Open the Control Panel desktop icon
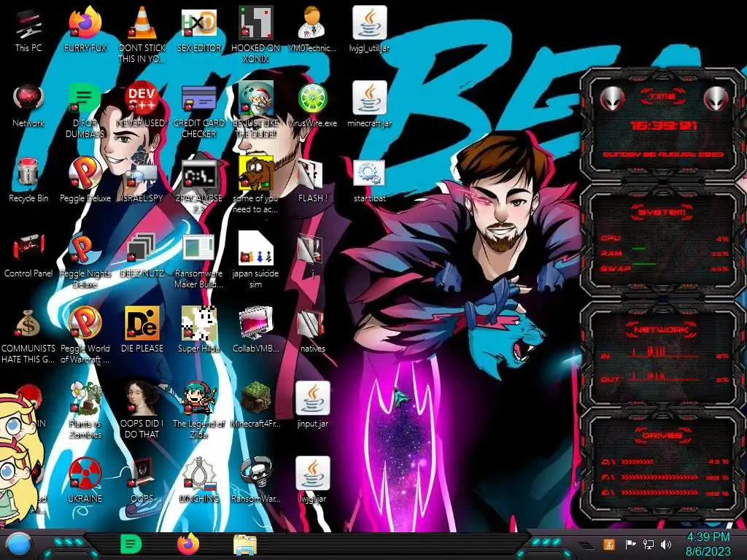747x560 pixels. pyautogui.click(x=28, y=255)
